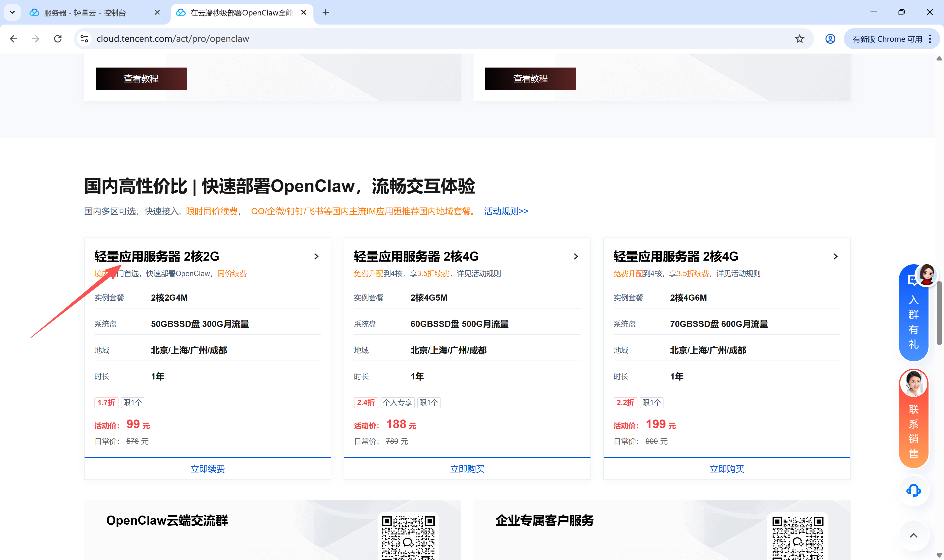Click the headset customer service icon
The height and width of the screenshot is (560, 944).
click(914, 490)
